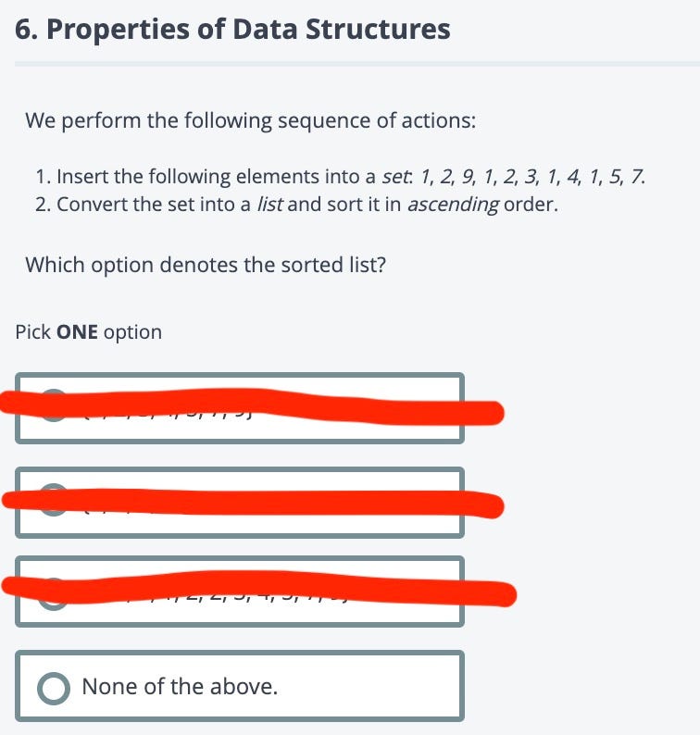Choose the first answer option's radio button
This screenshot has height=735, width=700.
click(x=54, y=405)
